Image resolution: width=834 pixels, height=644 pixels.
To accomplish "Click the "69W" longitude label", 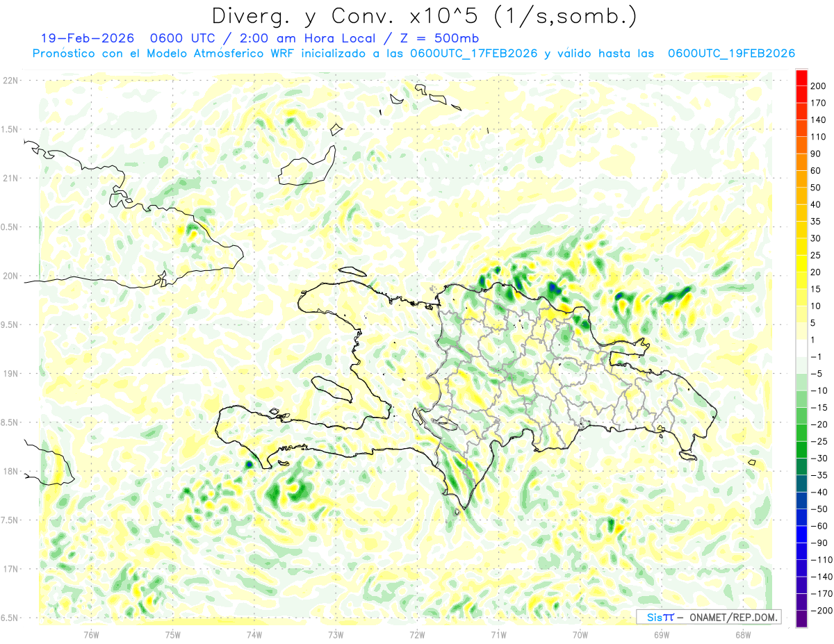I will (x=662, y=634).
